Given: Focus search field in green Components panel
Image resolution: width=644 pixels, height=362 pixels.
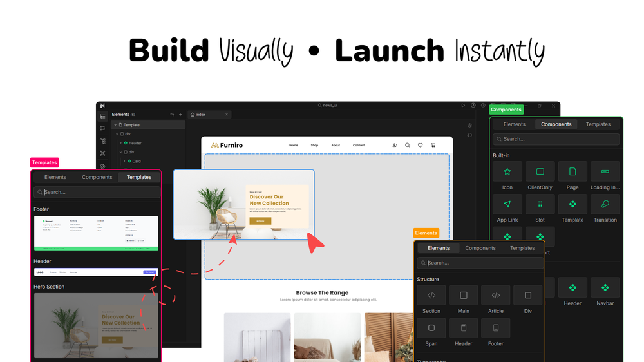Looking at the screenshot, I should (556, 139).
